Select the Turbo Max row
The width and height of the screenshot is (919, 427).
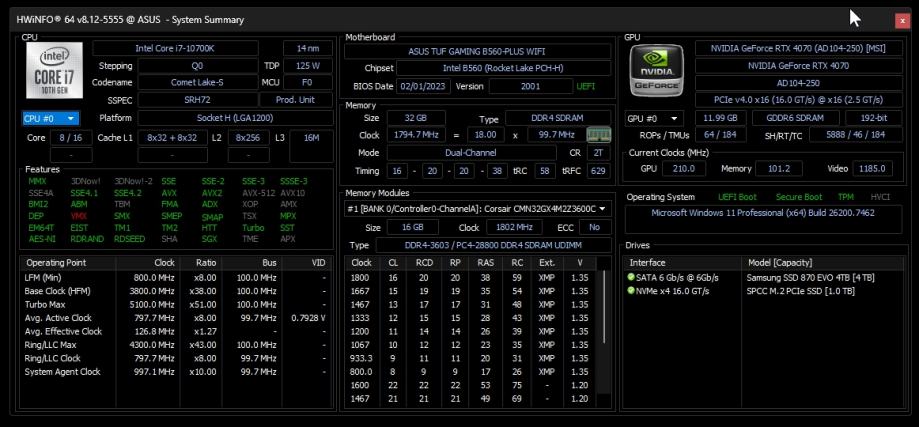click(176, 305)
